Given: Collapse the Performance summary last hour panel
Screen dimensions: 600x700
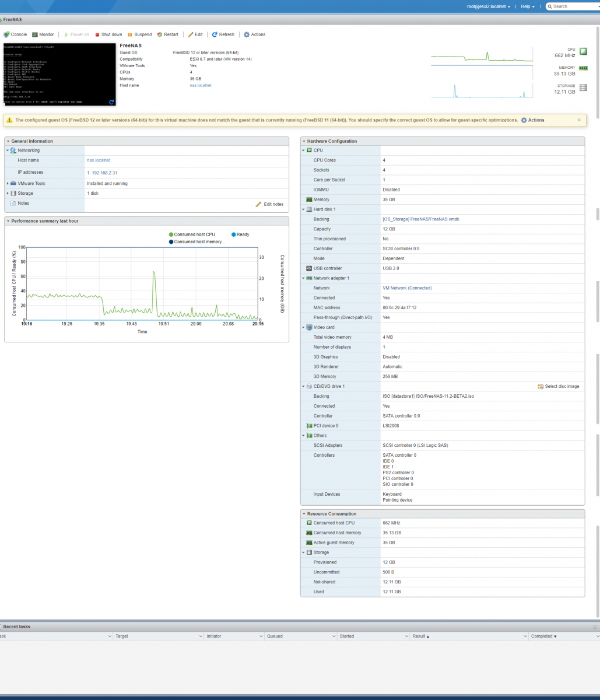Looking at the screenshot, I should tap(8, 221).
